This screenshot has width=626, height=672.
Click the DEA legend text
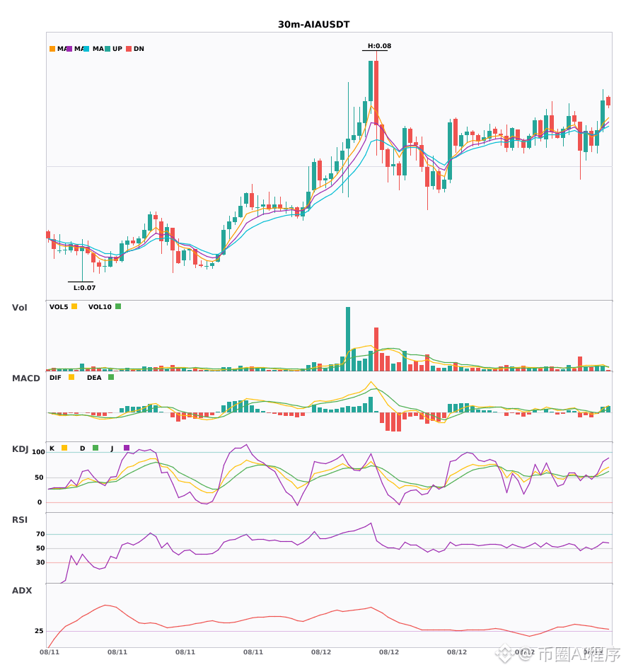(94, 378)
